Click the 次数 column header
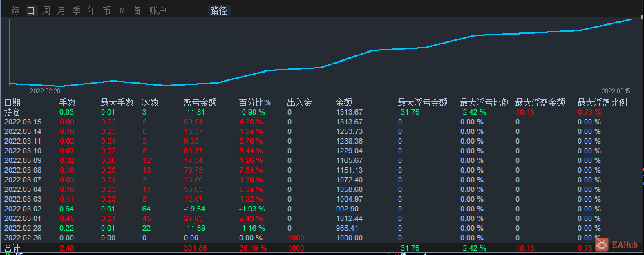The width and height of the screenshot is (644, 255). pyautogui.click(x=151, y=103)
